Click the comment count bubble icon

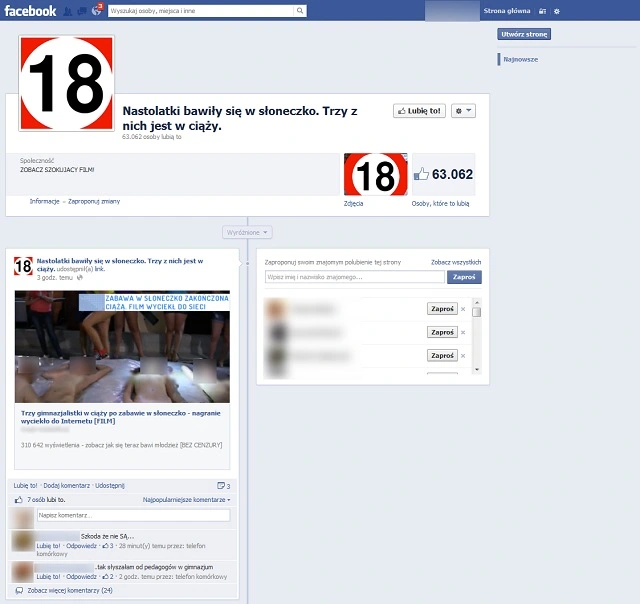point(222,485)
